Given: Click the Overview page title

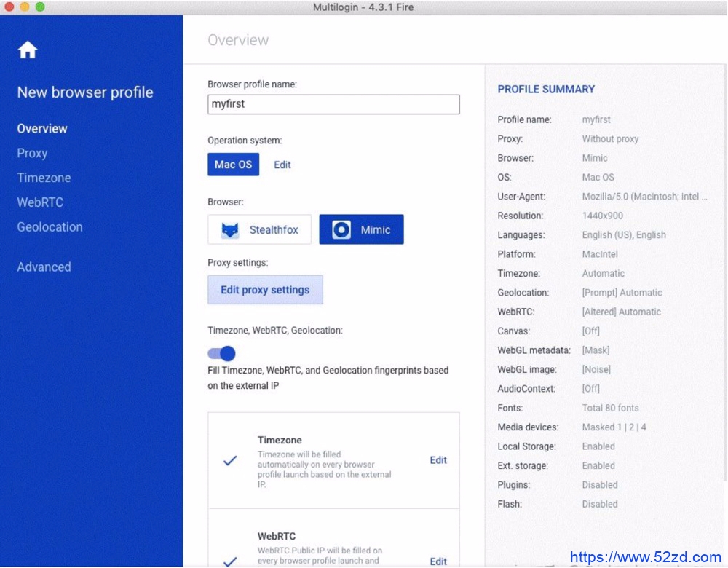Looking at the screenshot, I should [238, 40].
